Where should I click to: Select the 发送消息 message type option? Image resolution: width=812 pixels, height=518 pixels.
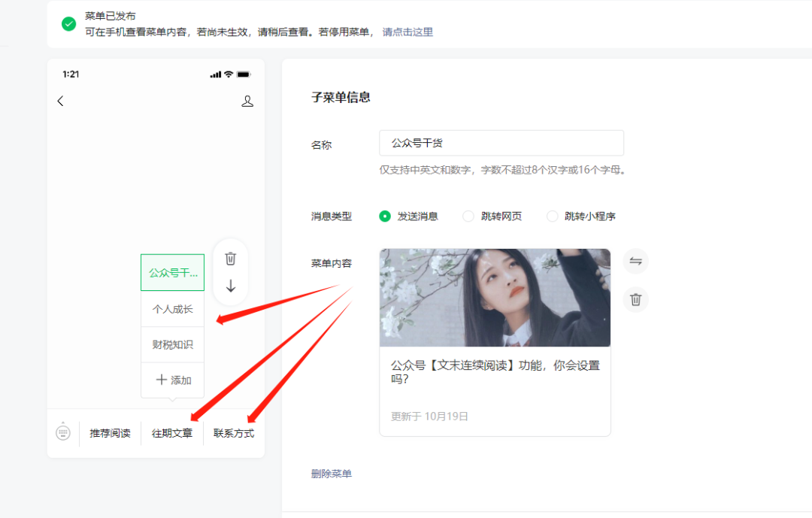[383, 216]
